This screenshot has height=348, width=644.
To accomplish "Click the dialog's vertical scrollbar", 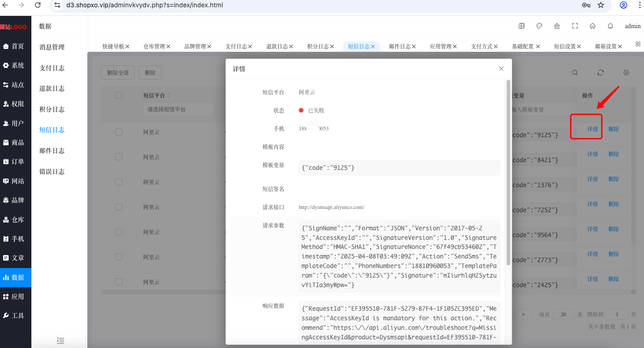I will pyautogui.click(x=508, y=173).
